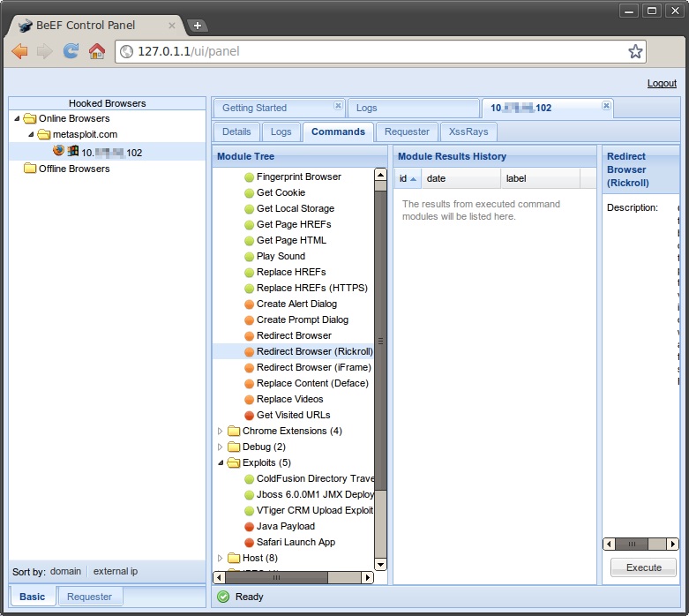Click the green dot beside Get Cookie
The height and width of the screenshot is (616, 689).
249,193
